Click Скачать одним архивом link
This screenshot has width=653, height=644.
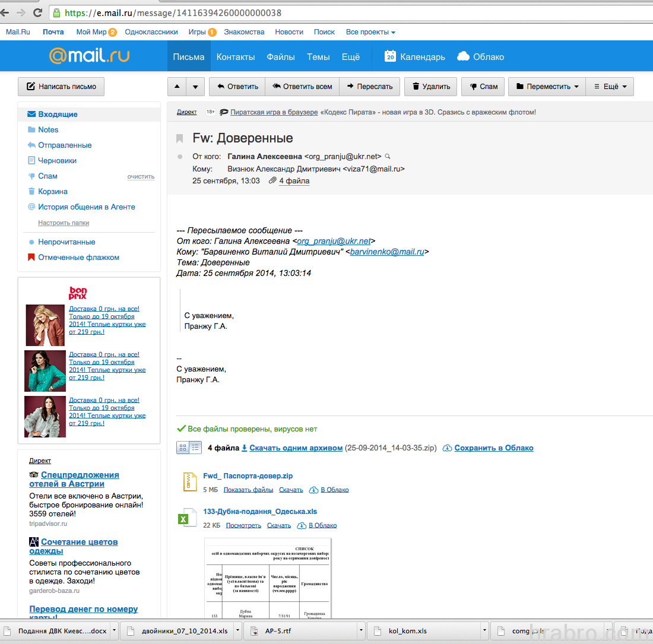[296, 448]
